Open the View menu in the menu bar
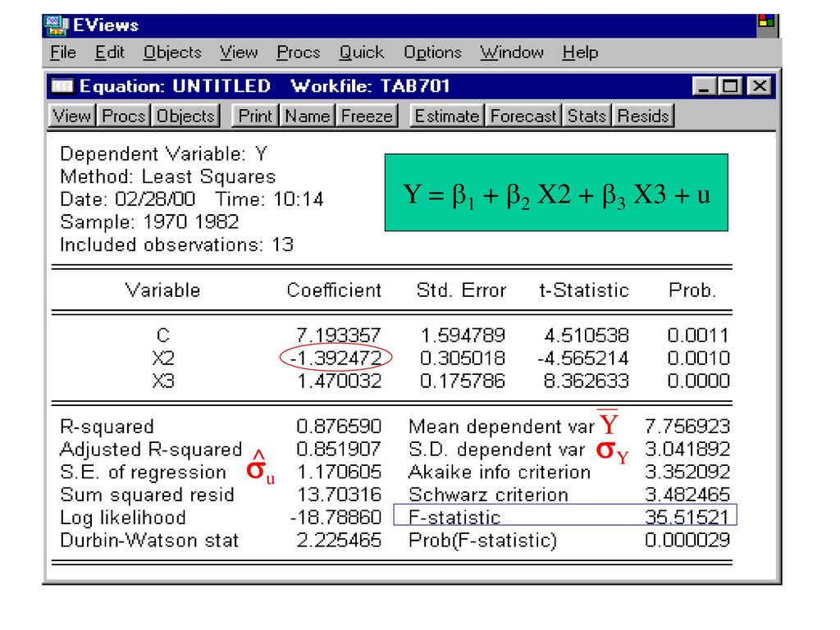840x630 pixels. click(x=239, y=52)
